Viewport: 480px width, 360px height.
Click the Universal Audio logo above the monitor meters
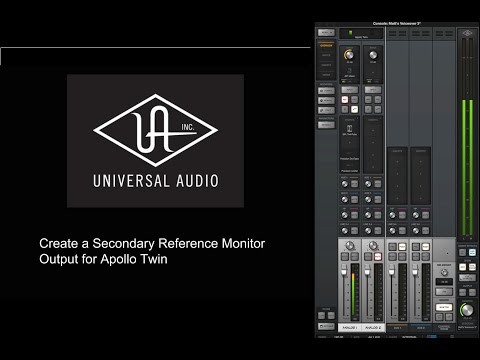(467, 33)
